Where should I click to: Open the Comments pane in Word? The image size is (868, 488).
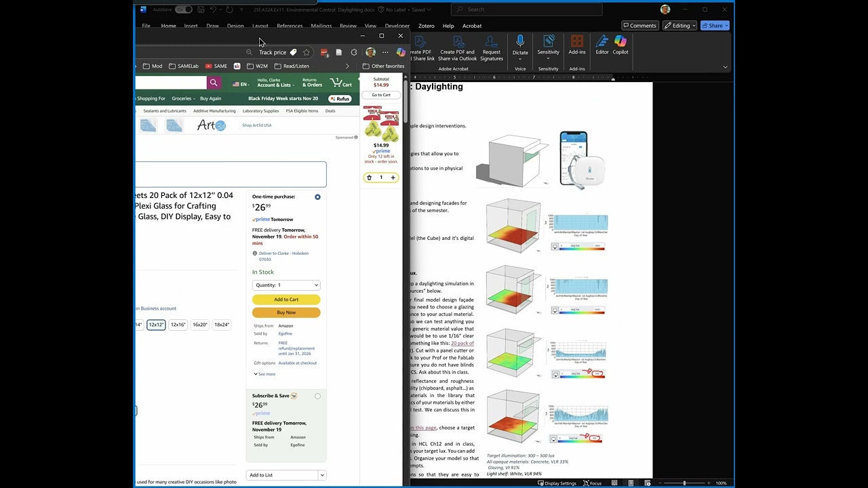click(639, 26)
